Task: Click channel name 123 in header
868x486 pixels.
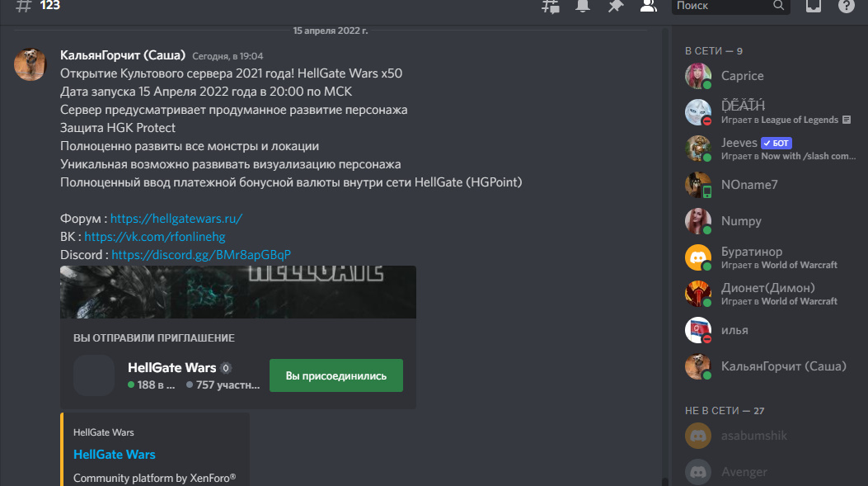Action: coord(49,6)
